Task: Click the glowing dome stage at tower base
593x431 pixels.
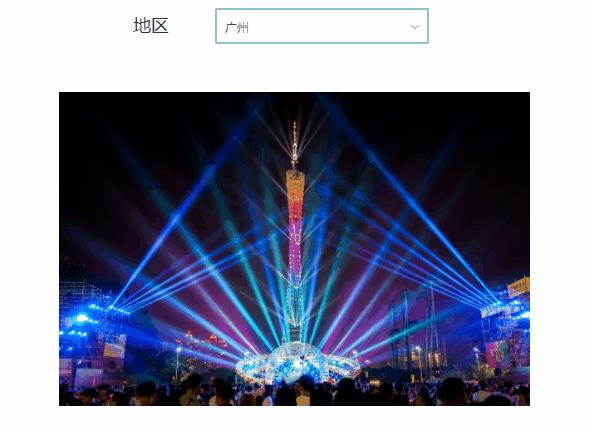Action: 299,362
